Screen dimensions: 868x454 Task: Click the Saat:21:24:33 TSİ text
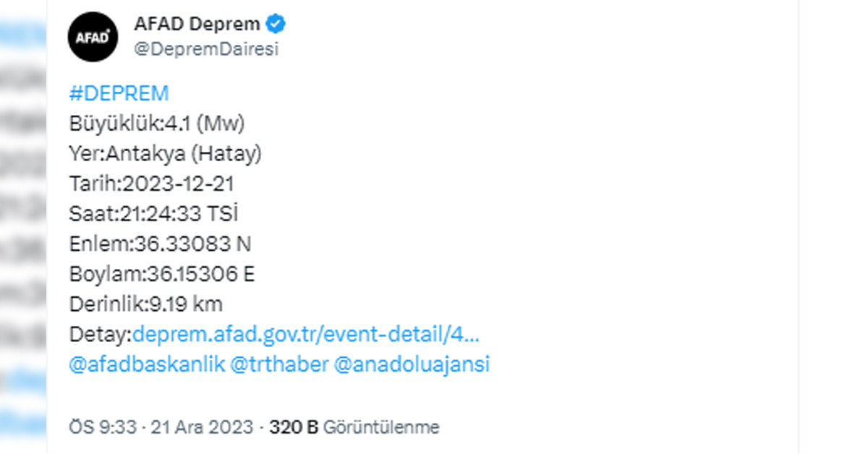pyautogui.click(x=154, y=214)
